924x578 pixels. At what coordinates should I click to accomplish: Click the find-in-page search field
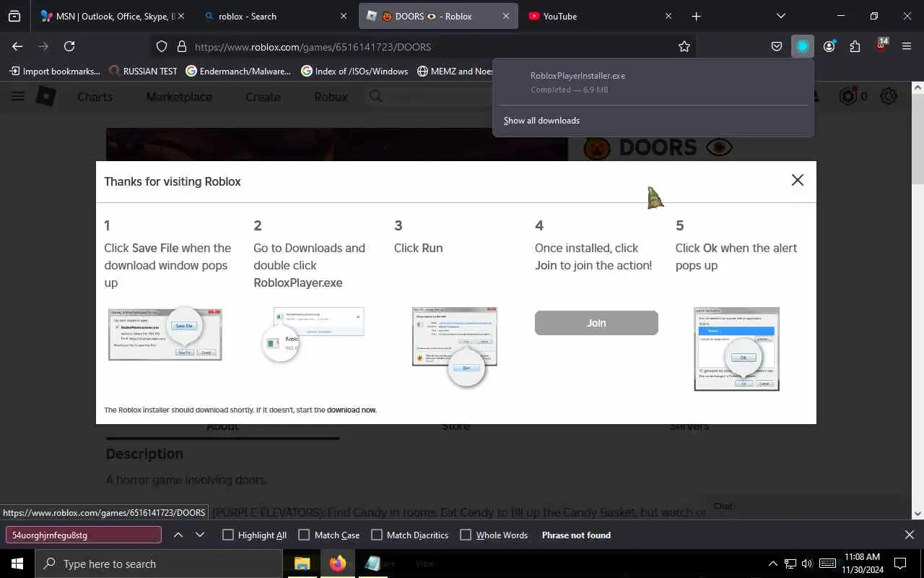pyautogui.click(x=84, y=535)
